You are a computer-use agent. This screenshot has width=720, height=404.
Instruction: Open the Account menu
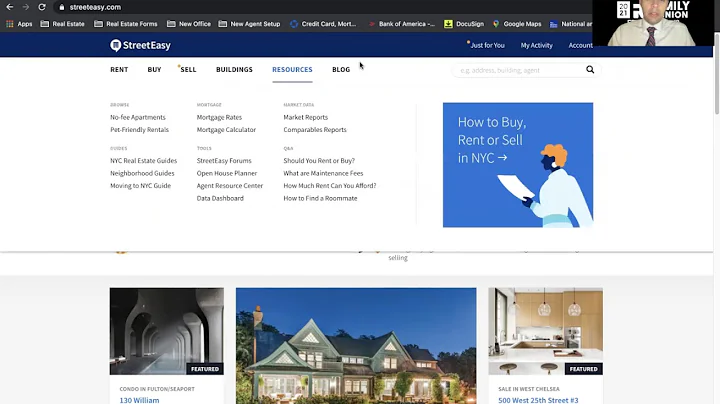pyautogui.click(x=580, y=45)
